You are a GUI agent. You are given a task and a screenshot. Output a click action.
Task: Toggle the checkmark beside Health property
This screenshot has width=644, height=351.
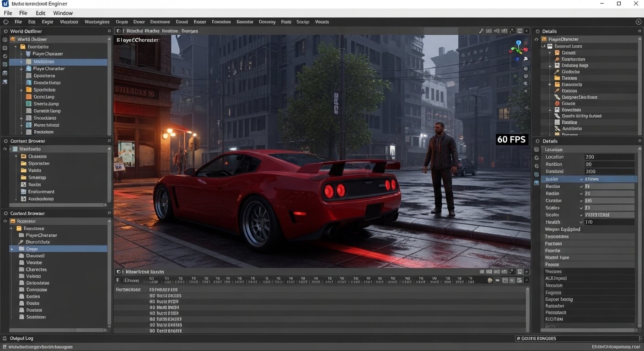581,222
